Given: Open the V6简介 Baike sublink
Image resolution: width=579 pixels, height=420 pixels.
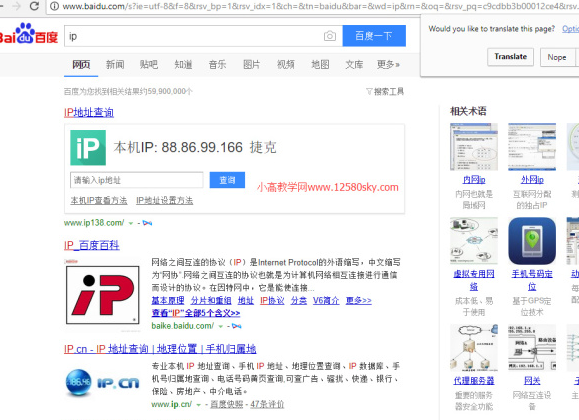Looking at the screenshot, I should pyautogui.click(x=326, y=301).
